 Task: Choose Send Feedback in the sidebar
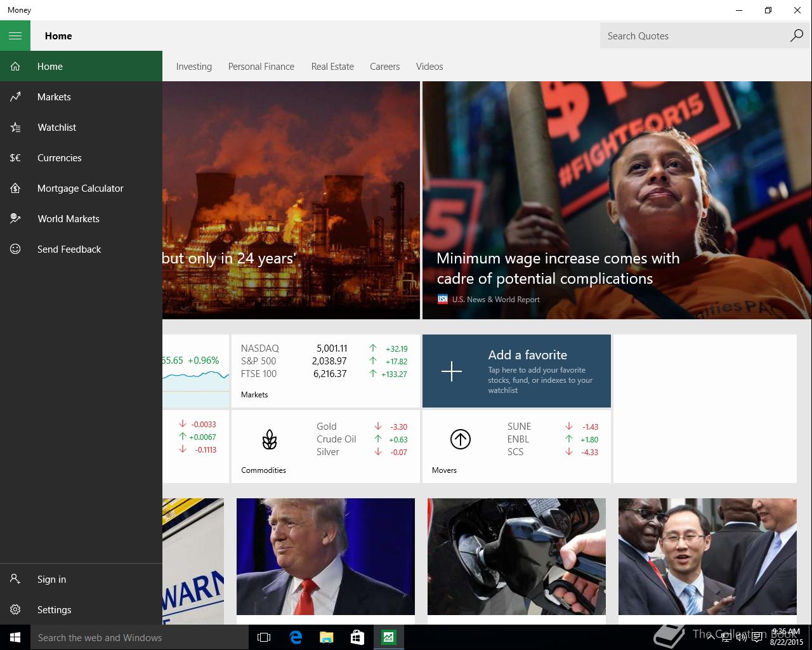tap(81, 249)
